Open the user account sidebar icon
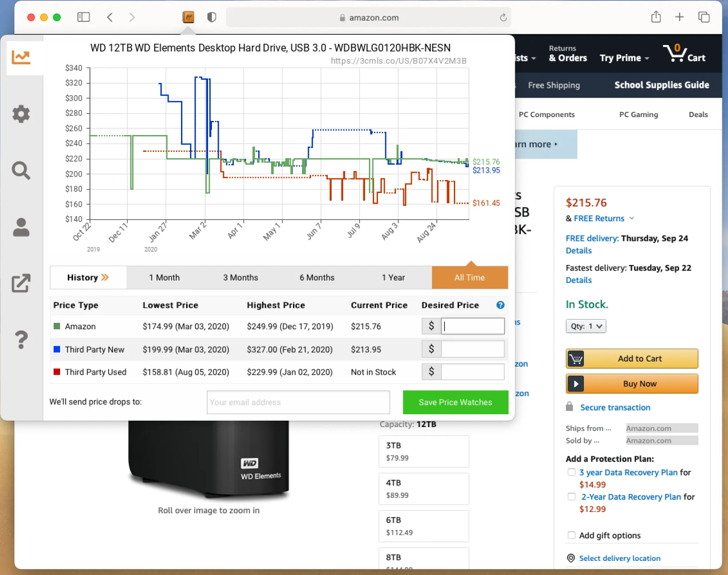The height and width of the screenshot is (575, 728). pyautogui.click(x=21, y=227)
